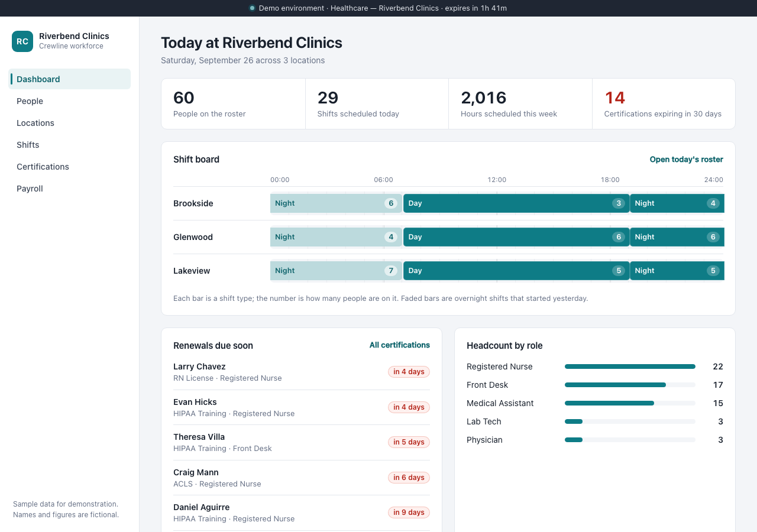Click the Front Desk headcount bar
This screenshot has height=532, width=757.
coord(630,385)
